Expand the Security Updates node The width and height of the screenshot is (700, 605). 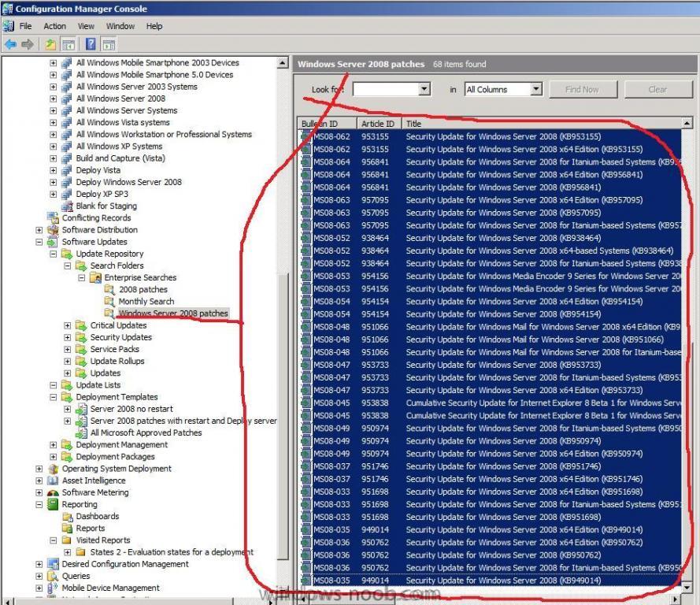pos(68,337)
